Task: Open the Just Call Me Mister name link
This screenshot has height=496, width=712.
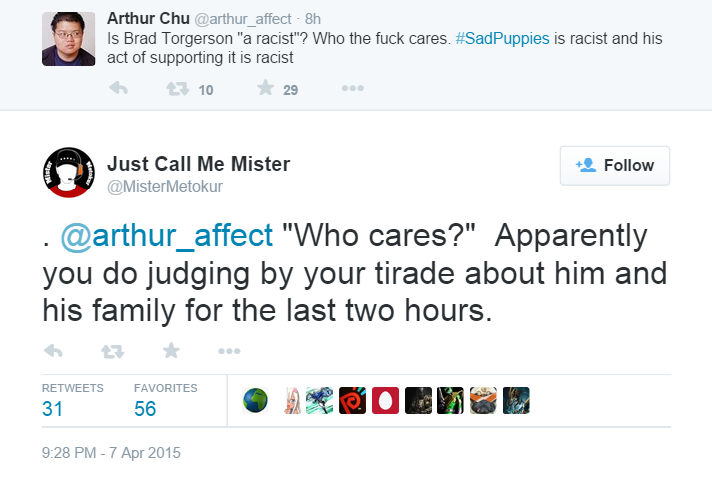Action: [198, 164]
